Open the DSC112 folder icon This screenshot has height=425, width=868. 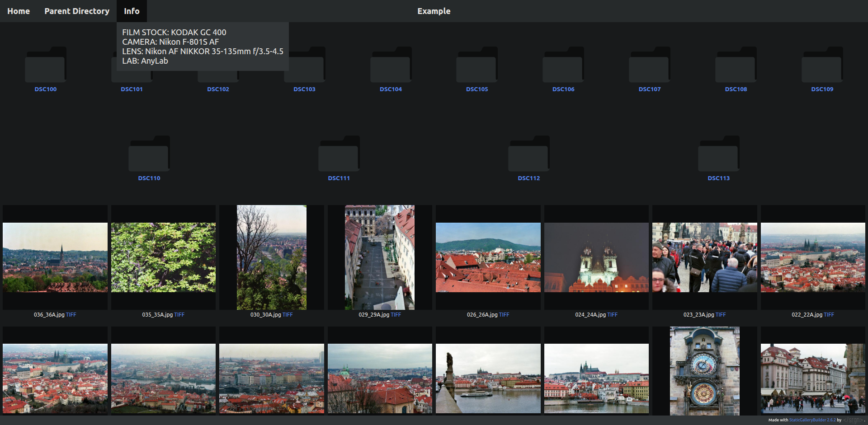[529, 154]
